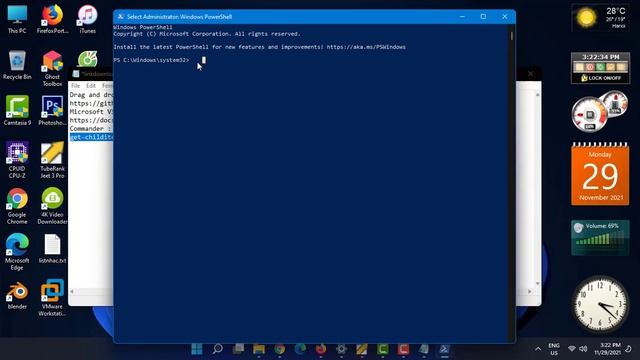The width and height of the screenshot is (640, 360).
Task: Open taskbar Search magnifier
Action: point(218,349)
